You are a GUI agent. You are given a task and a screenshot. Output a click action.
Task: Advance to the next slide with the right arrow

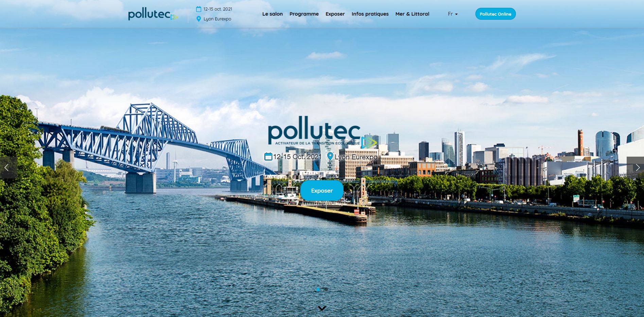click(637, 168)
